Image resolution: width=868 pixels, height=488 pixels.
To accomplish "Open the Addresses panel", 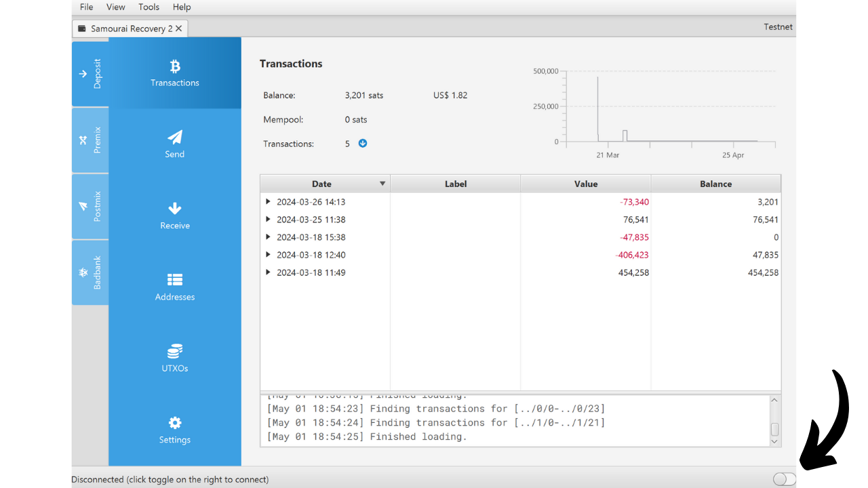I will point(175,287).
